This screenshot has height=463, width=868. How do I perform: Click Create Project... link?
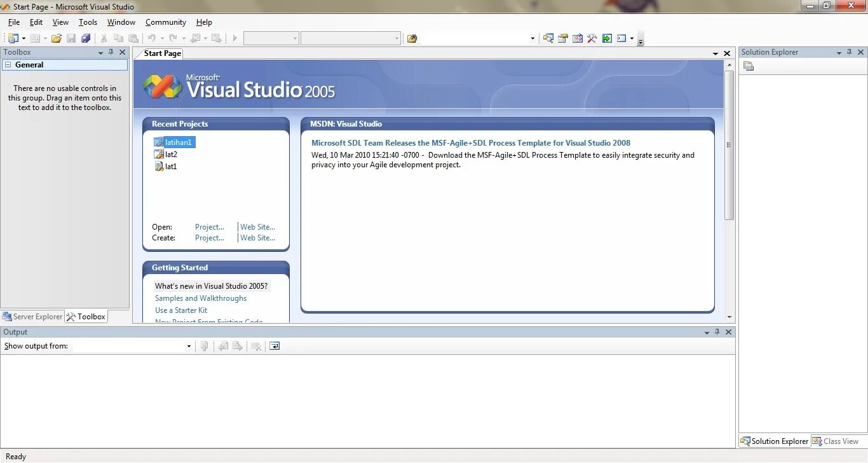coord(210,238)
